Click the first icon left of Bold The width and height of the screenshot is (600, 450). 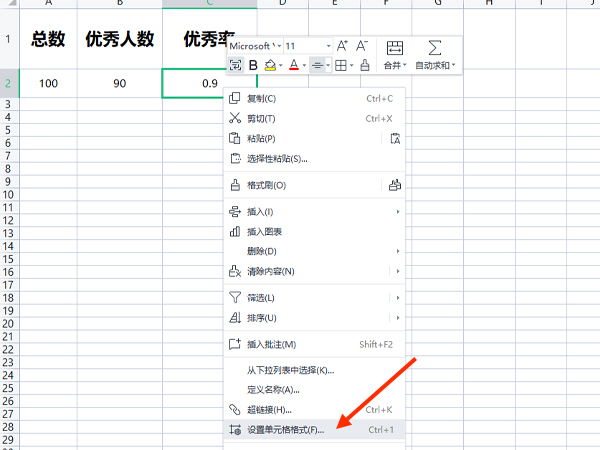pos(235,65)
